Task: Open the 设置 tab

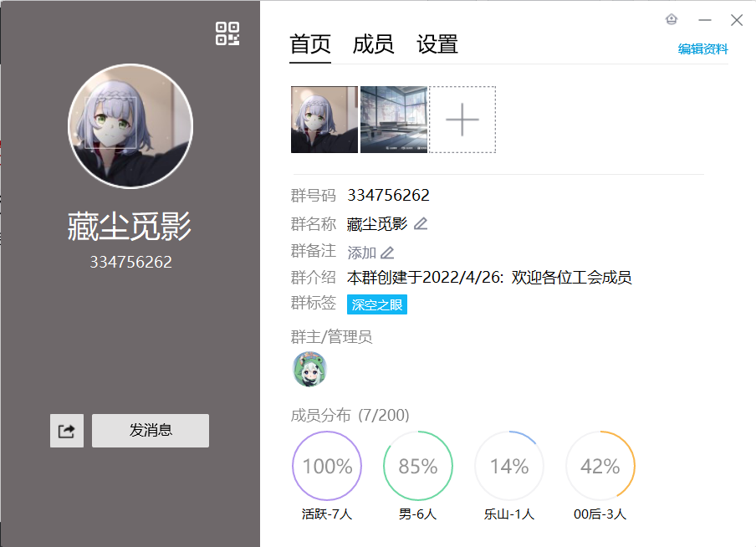Action: (x=437, y=44)
